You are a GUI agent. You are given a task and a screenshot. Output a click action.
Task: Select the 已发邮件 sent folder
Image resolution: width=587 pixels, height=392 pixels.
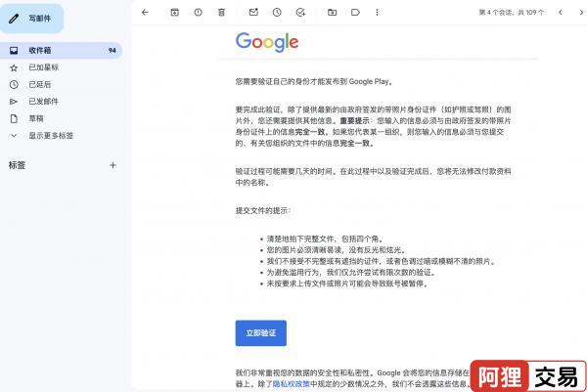tap(45, 101)
